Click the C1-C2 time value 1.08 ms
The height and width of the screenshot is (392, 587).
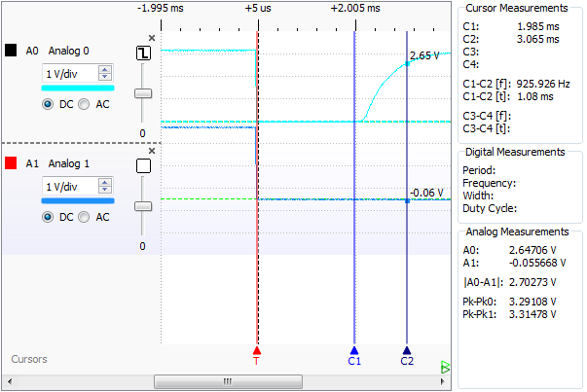[535, 96]
